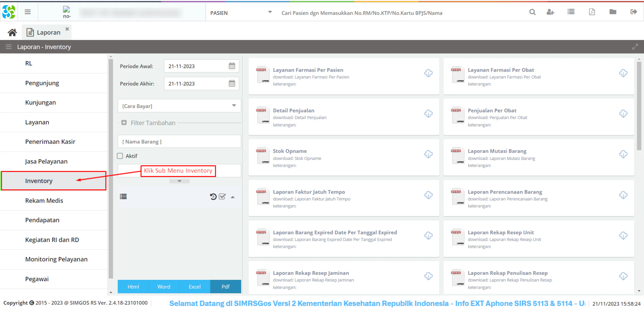Viewport: 644px width, 310px height.
Task: Close the Laporan tab
Action: [x=67, y=29]
